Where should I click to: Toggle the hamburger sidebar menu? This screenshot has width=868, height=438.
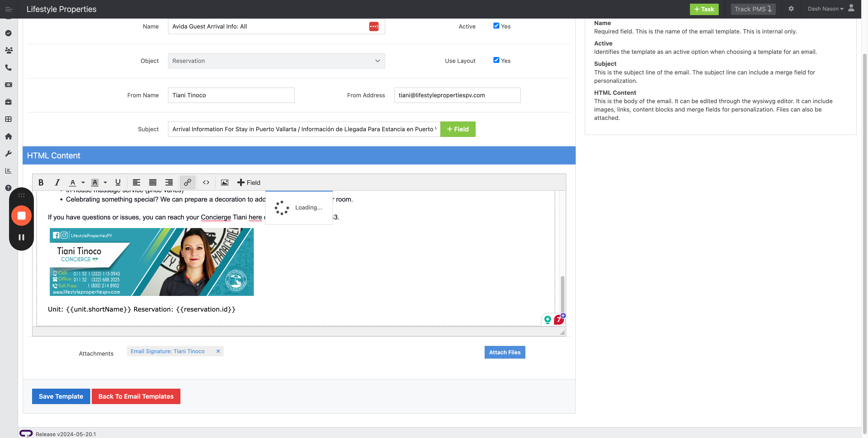point(9,9)
